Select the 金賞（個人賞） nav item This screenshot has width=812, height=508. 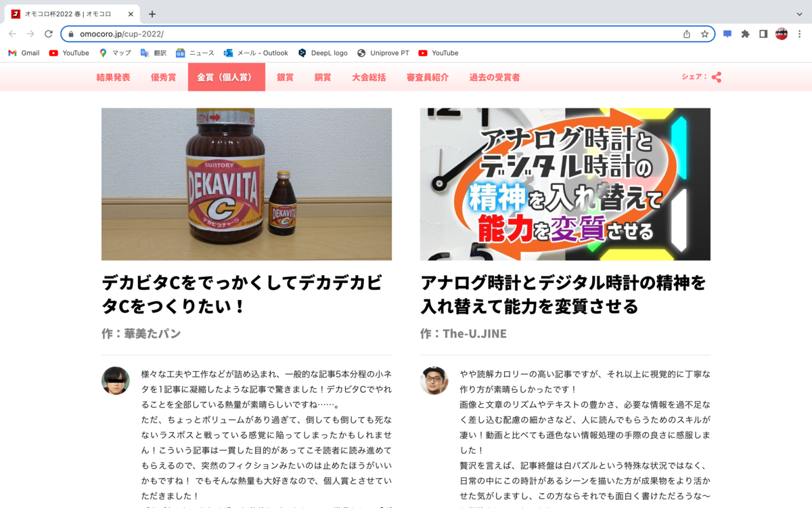[x=227, y=77]
